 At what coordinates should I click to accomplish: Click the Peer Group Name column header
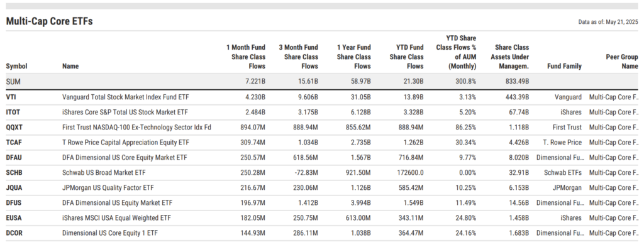click(622, 62)
